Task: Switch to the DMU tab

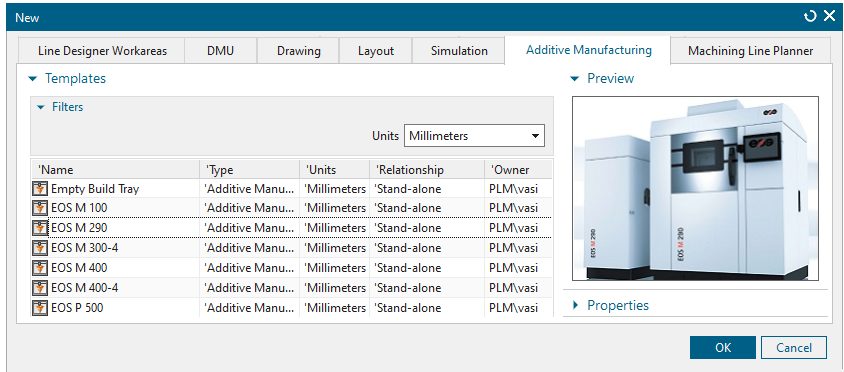Action: point(221,51)
